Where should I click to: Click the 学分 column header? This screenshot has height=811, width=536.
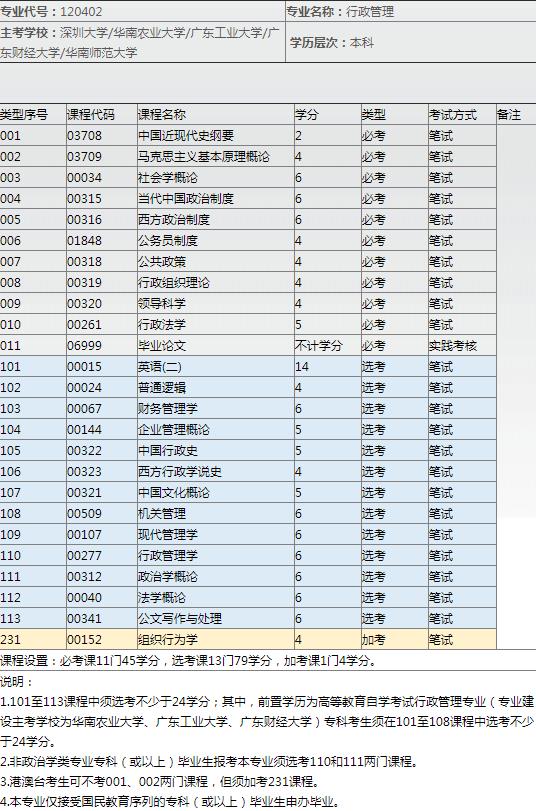pos(307,115)
